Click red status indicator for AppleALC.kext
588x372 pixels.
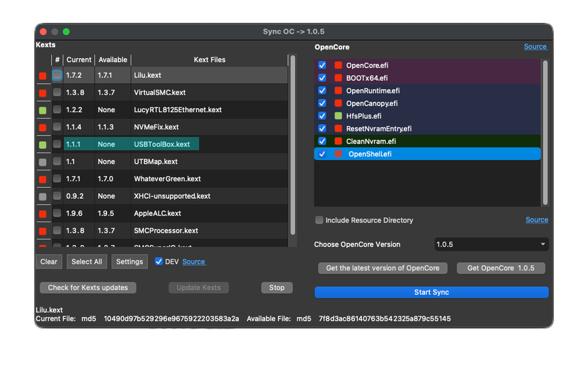click(x=43, y=214)
